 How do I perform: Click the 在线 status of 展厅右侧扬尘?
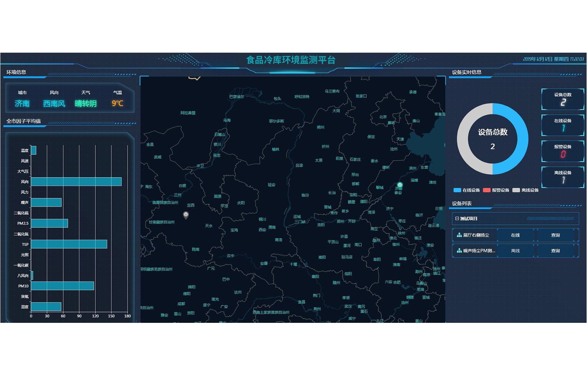515,235
